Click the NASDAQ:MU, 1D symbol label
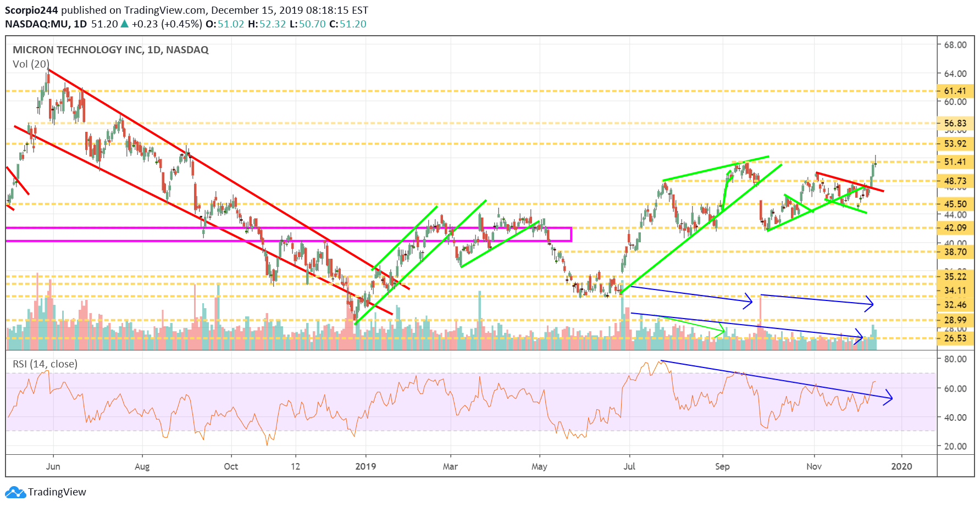 click(x=46, y=24)
